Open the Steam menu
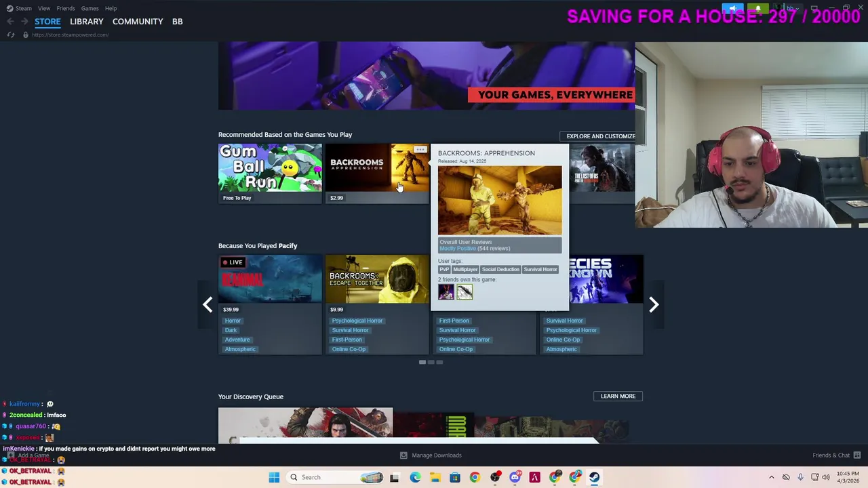 click(24, 8)
